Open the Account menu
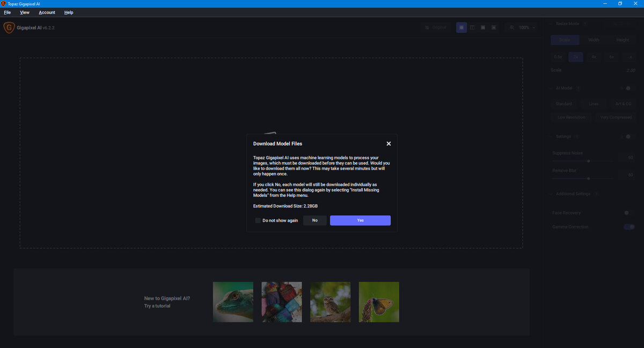 47,12
